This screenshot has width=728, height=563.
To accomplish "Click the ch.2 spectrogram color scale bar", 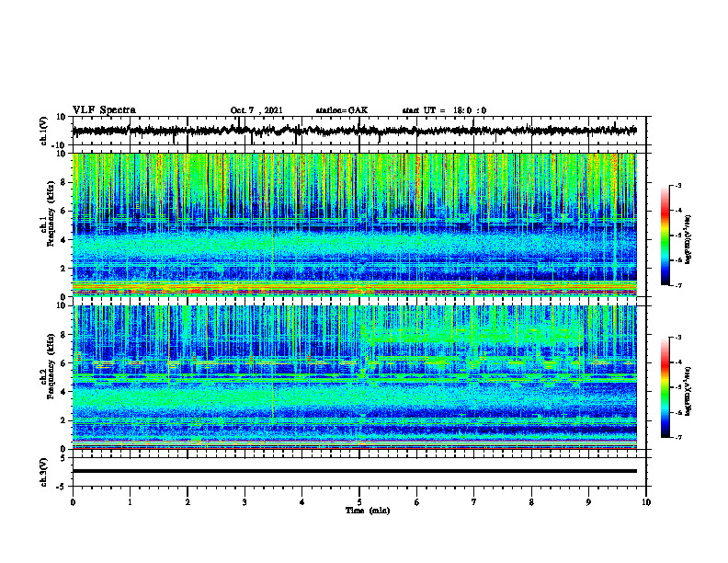I will (x=665, y=387).
